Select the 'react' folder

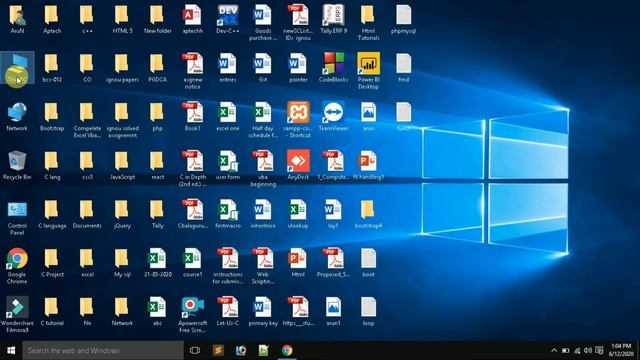click(158, 165)
